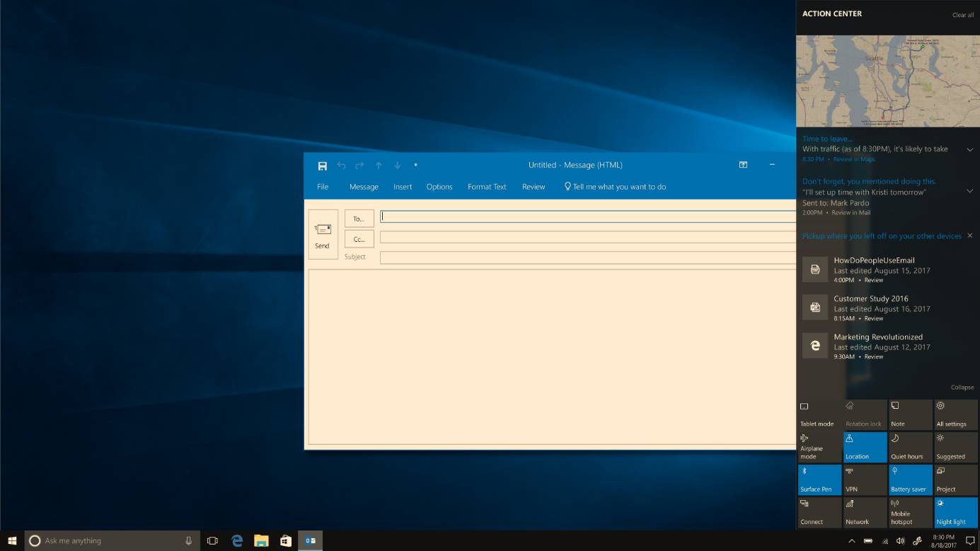The width and height of the screenshot is (980, 551).
Task: Toggle Night light quick action
Action: click(x=955, y=512)
